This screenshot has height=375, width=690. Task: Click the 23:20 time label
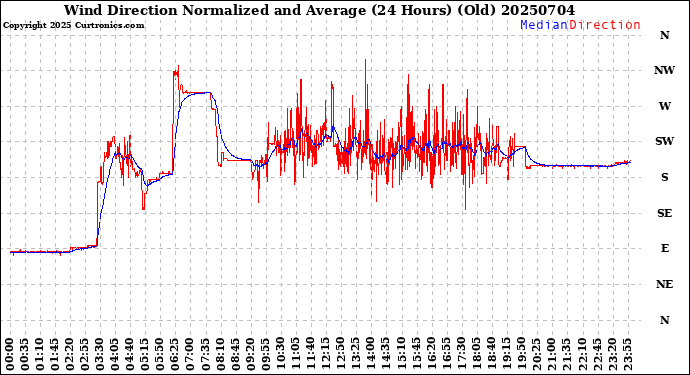[x=612, y=355]
